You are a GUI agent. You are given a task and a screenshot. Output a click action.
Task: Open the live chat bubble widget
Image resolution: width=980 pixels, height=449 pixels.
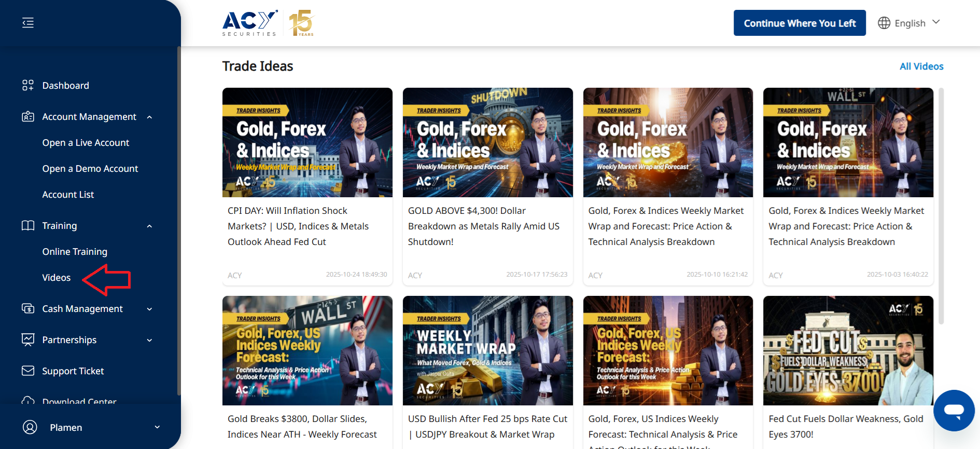(954, 411)
